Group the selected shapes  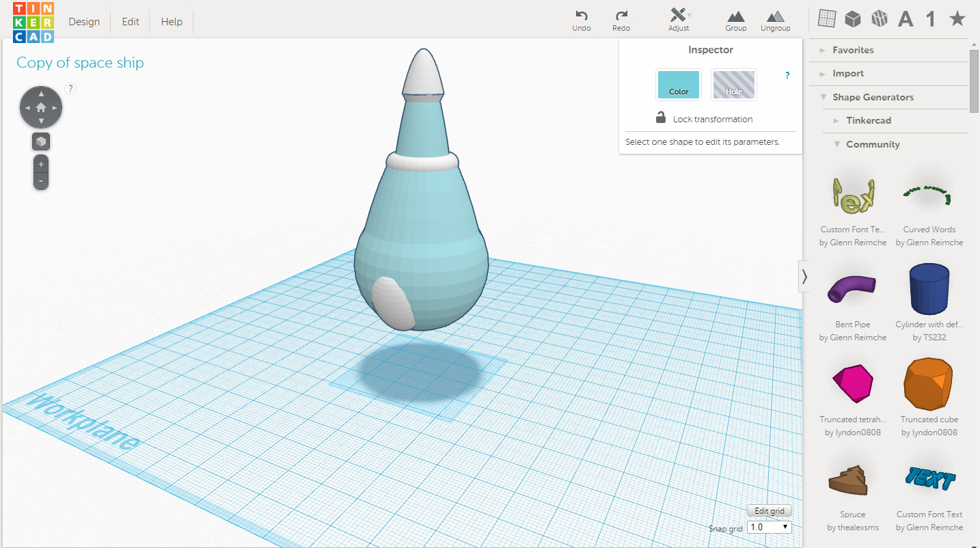click(x=736, y=20)
